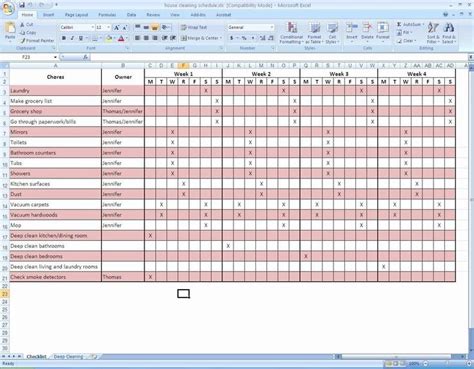Toggle the highlighted Bottom Align button

(x=155, y=28)
